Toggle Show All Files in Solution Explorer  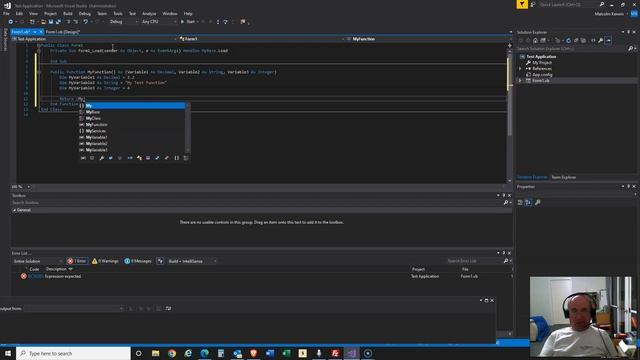point(583,40)
